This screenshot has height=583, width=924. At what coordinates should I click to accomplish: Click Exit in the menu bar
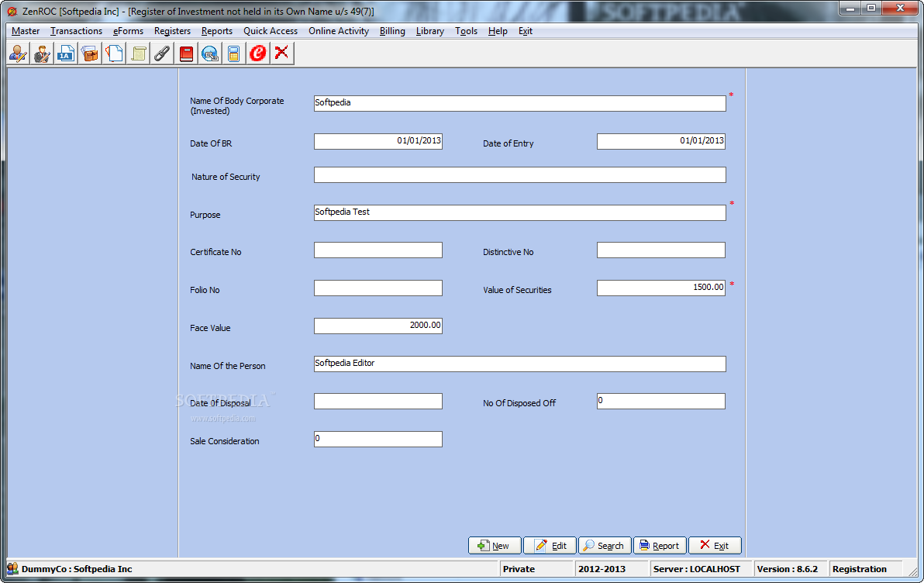pos(526,31)
